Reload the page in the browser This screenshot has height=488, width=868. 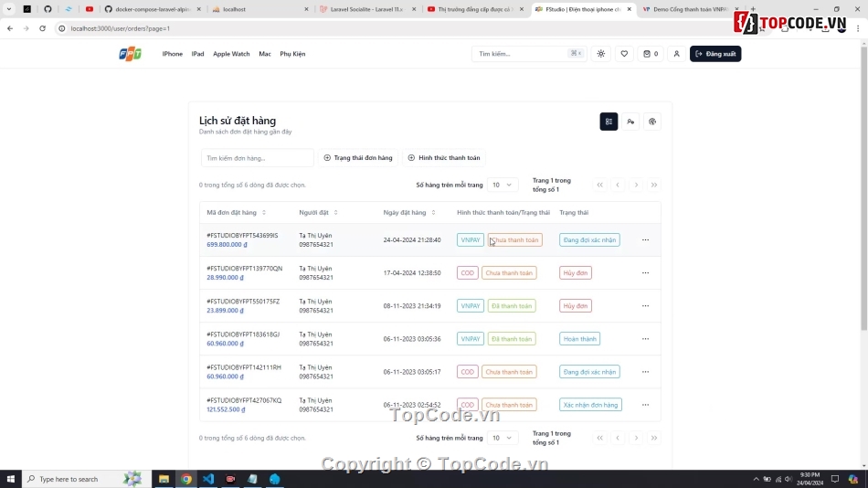pyautogui.click(x=42, y=28)
